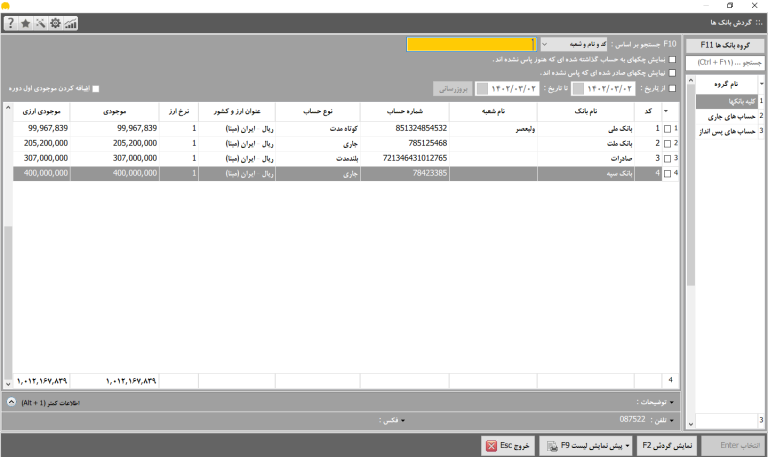Open the calendar picker beside the from-date

(578, 89)
